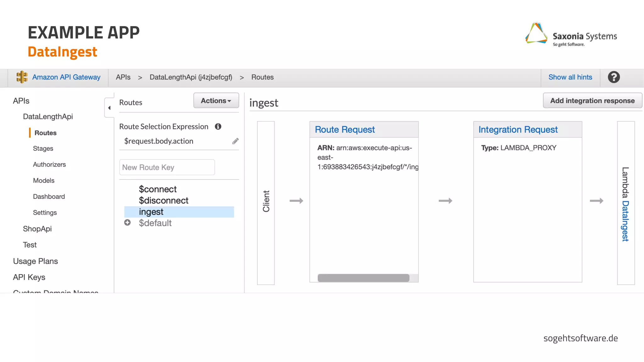Viewport: 644px width, 362px height.
Task: Select the ingest route
Action: pyautogui.click(x=179, y=212)
